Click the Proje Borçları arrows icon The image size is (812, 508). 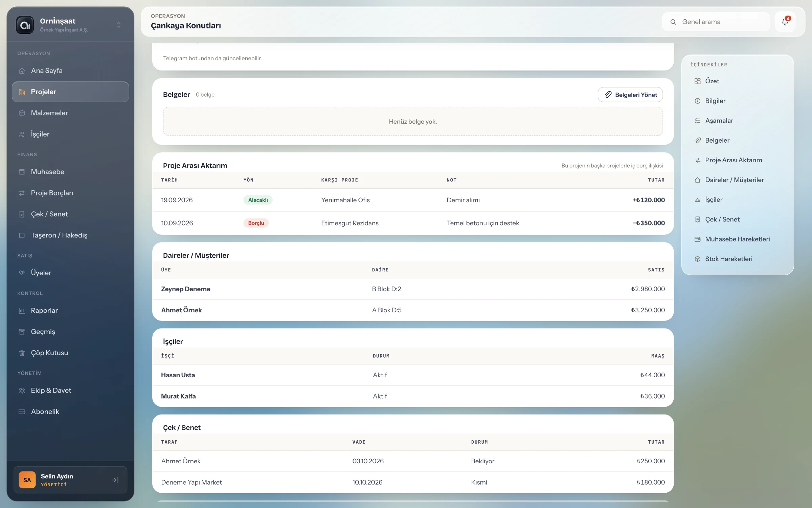[22, 193]
